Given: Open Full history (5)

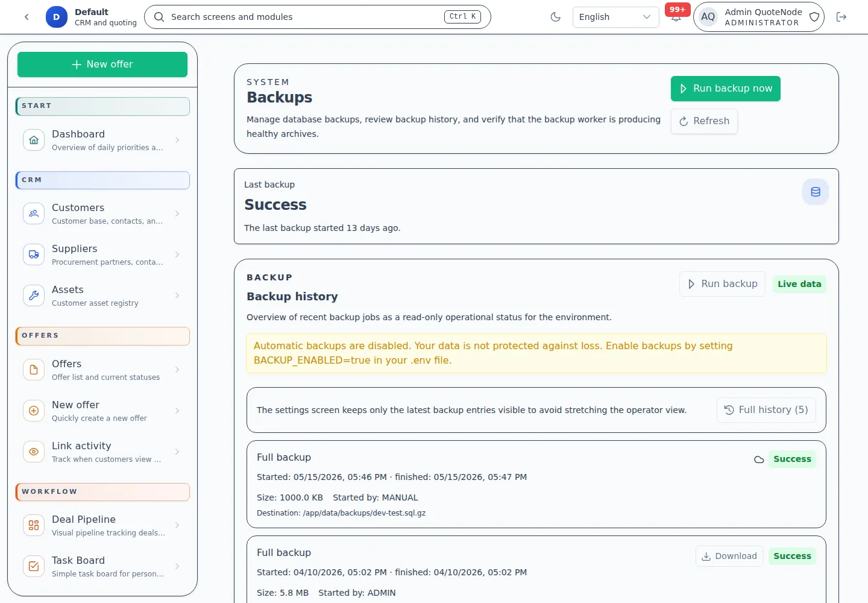Looking at the screenshot, I should point(766,410).
